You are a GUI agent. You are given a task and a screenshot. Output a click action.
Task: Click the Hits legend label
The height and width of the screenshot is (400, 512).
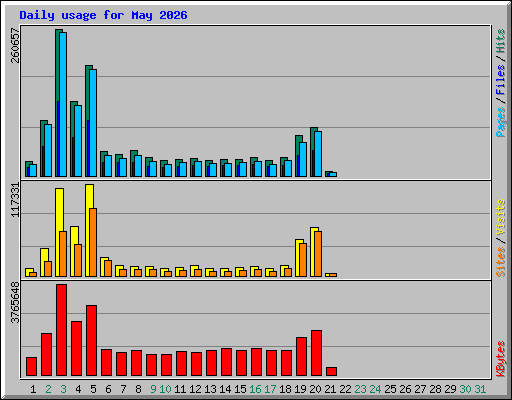500,41
